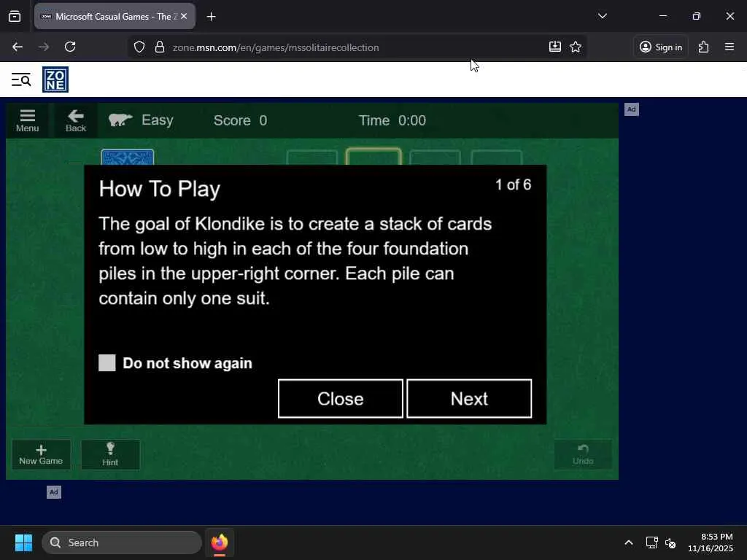Start a New Game

point(41,455)
